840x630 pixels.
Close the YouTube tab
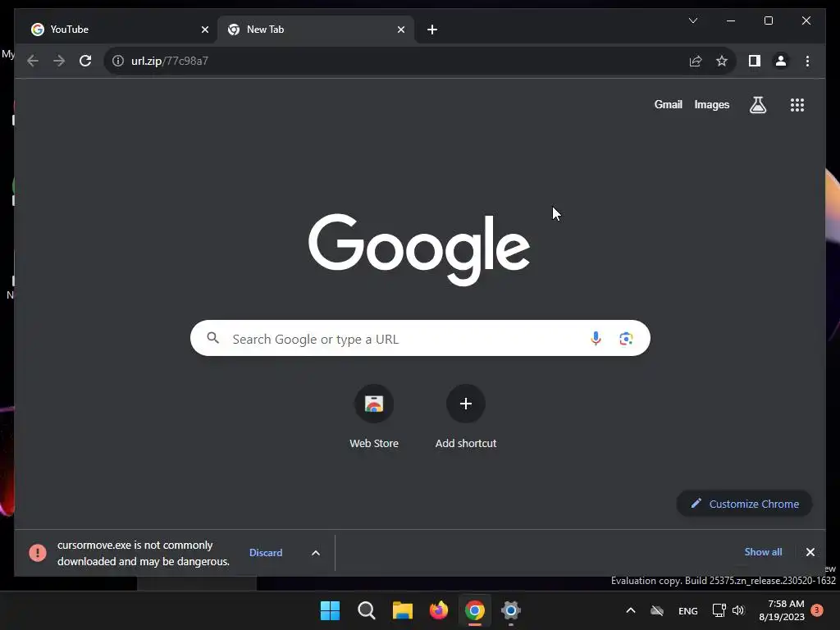204,30
